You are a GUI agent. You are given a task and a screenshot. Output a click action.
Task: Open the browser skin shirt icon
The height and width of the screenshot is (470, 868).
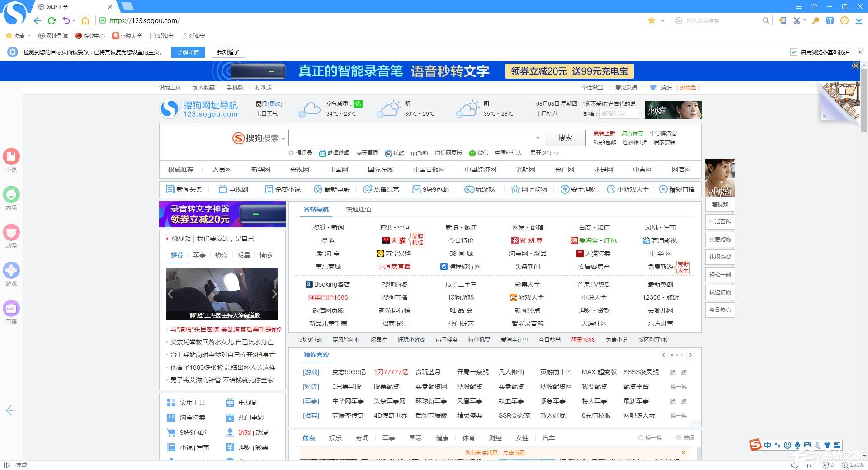coord(814,6)
